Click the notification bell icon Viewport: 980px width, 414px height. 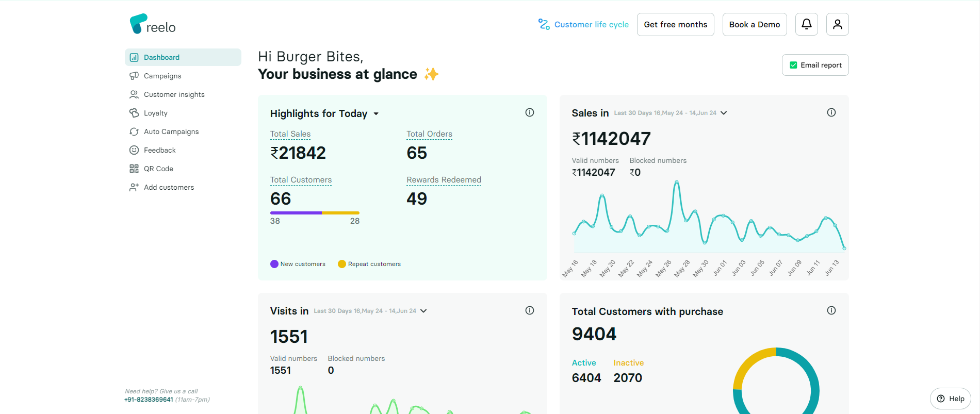(x=806, y=24)
